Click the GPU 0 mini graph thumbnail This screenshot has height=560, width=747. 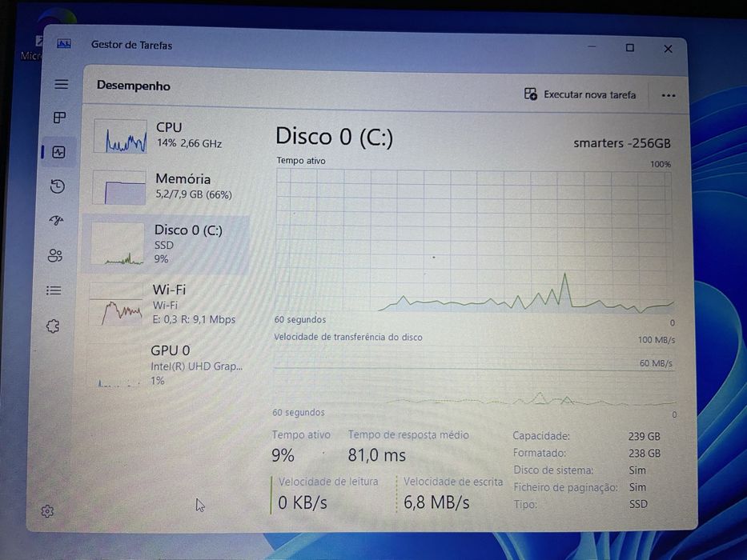(114, 366)
